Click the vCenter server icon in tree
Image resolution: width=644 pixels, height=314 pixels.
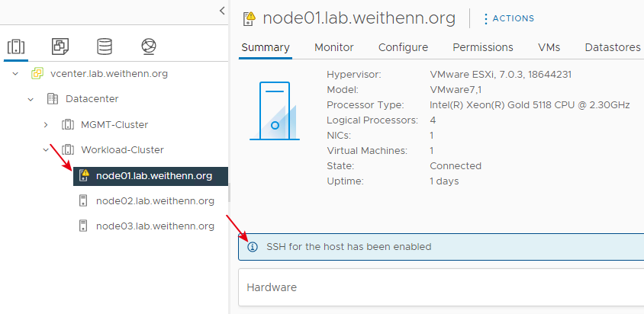37,74
